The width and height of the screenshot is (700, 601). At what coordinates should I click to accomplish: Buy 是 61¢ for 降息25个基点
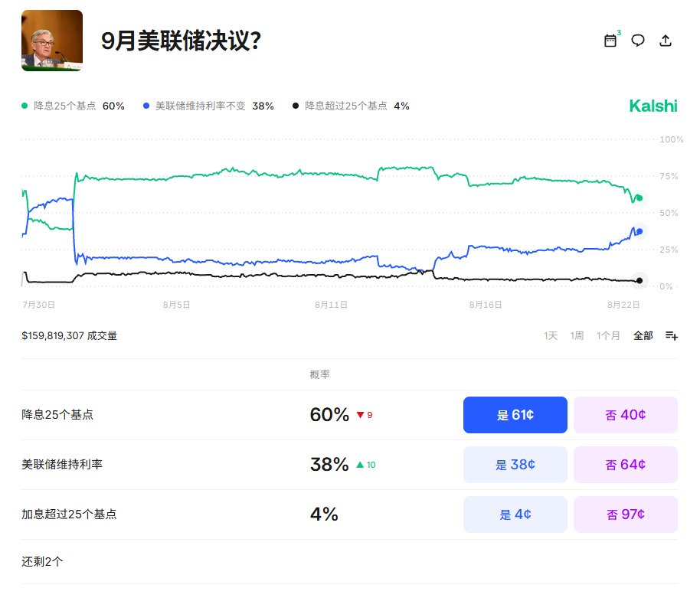click(x=515, y=415)
